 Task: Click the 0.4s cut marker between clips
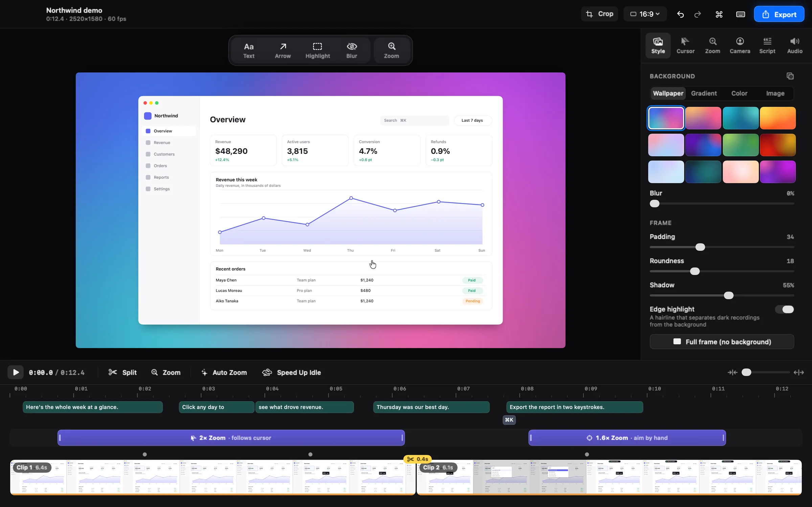coord(418,459)
